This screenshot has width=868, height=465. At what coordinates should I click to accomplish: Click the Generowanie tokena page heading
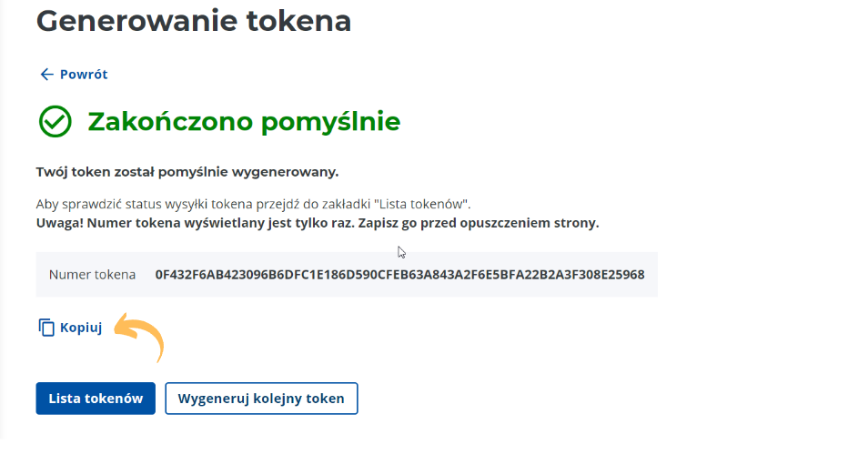tap(194, 21)
